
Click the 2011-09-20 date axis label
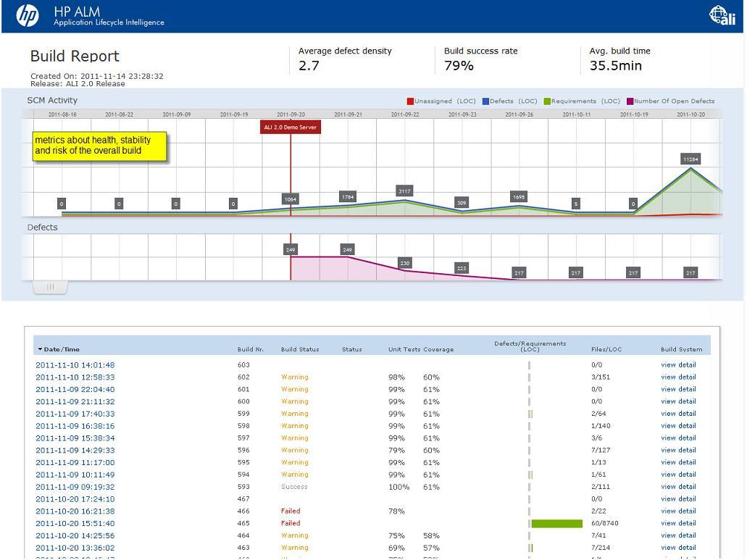pyautogui.click(x=291, y=114)
